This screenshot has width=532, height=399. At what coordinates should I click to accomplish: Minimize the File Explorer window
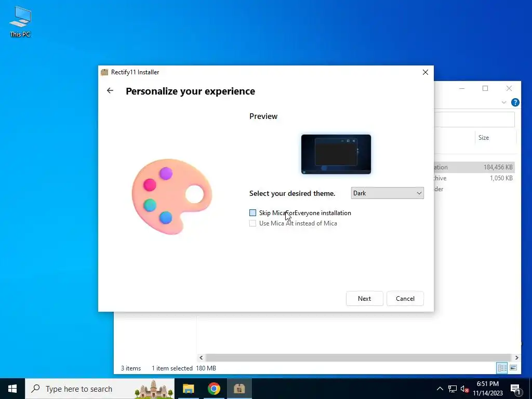[462, 88]
